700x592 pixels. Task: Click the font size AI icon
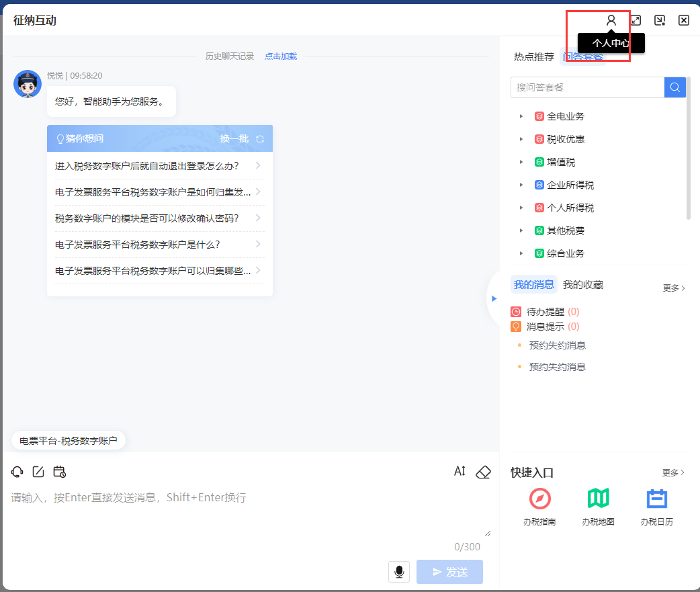460,471
